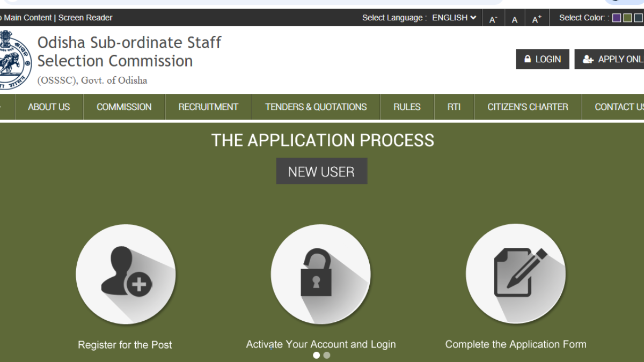Click the Complete the Application Form caption
This screenshot has width=644, height=362.
click(x=516, y=344)
